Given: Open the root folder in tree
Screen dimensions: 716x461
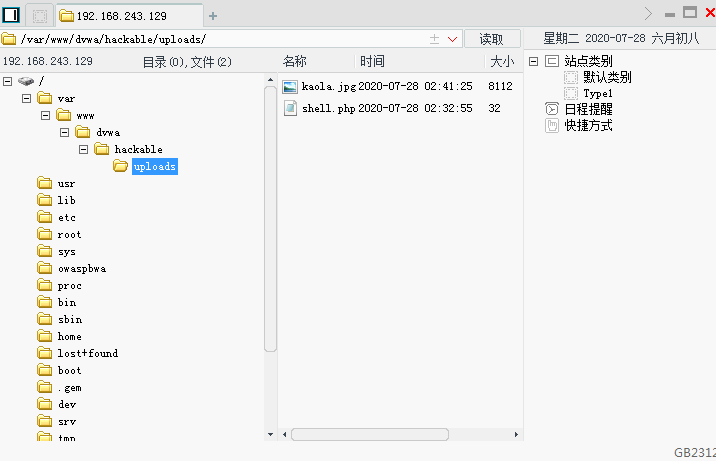Looking at the screenshot, I should 69,235.
